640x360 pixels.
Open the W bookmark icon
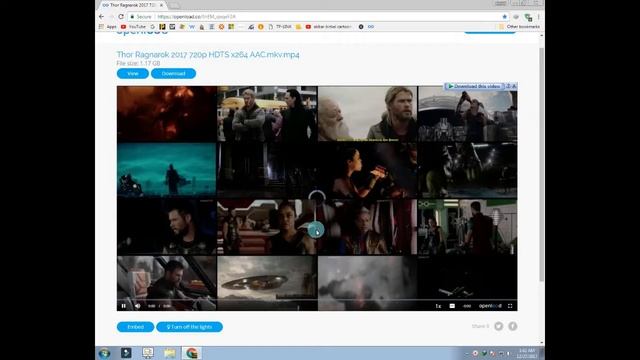[192, 27]
